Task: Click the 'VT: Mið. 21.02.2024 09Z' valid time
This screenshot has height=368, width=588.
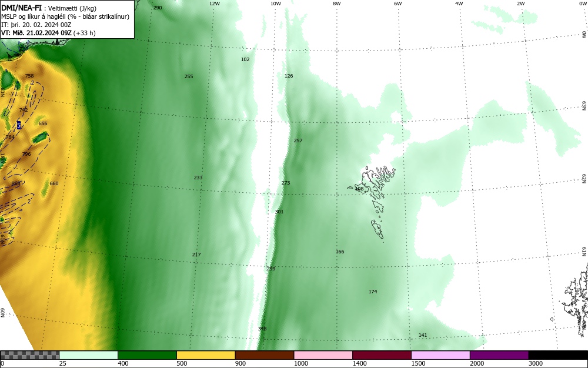Action: point(36,33)
